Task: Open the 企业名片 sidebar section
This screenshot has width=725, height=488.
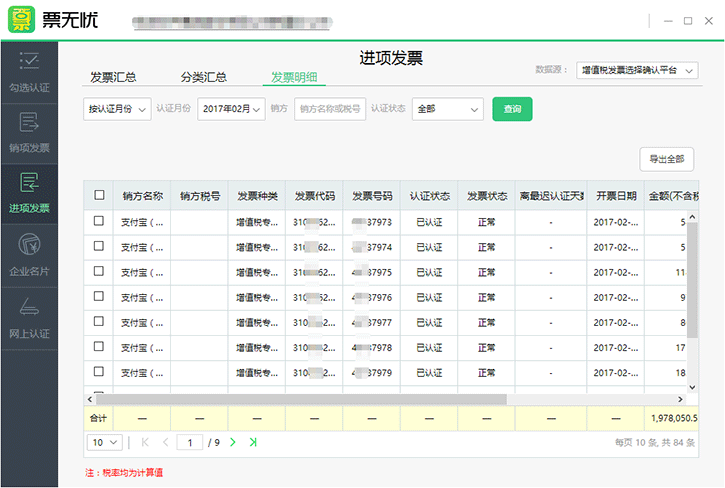Action: (x=29, y=255)
